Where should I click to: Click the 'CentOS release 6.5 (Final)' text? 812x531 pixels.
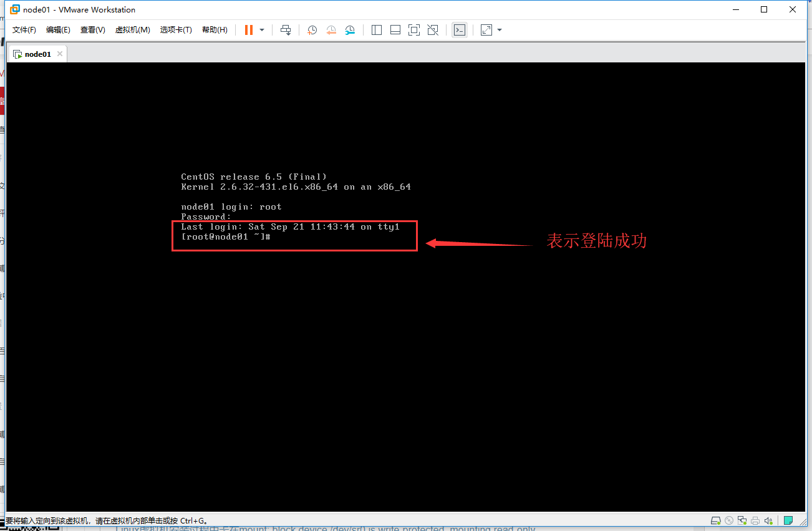(254, 177)
